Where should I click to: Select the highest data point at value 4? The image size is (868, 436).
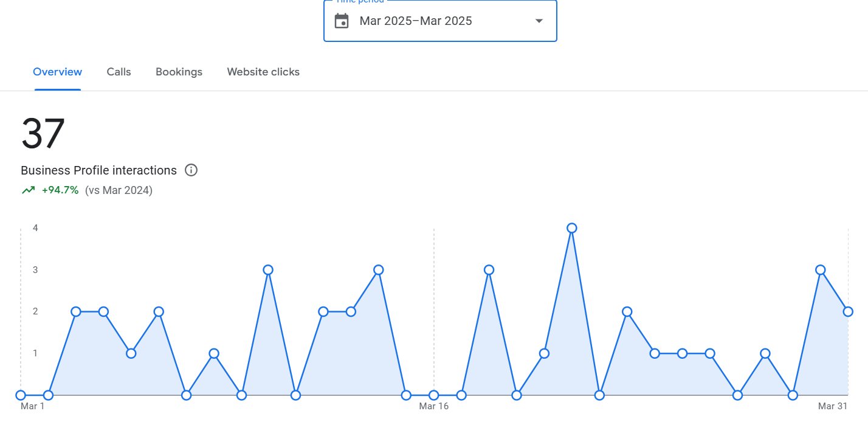click(571, 228)
